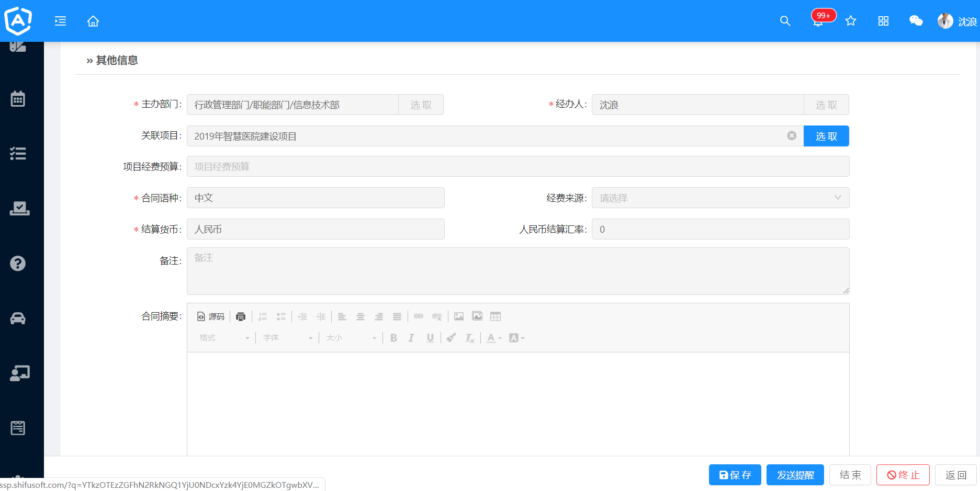Click inside the 合同摘要 editor body

click(x=518, y=404)
